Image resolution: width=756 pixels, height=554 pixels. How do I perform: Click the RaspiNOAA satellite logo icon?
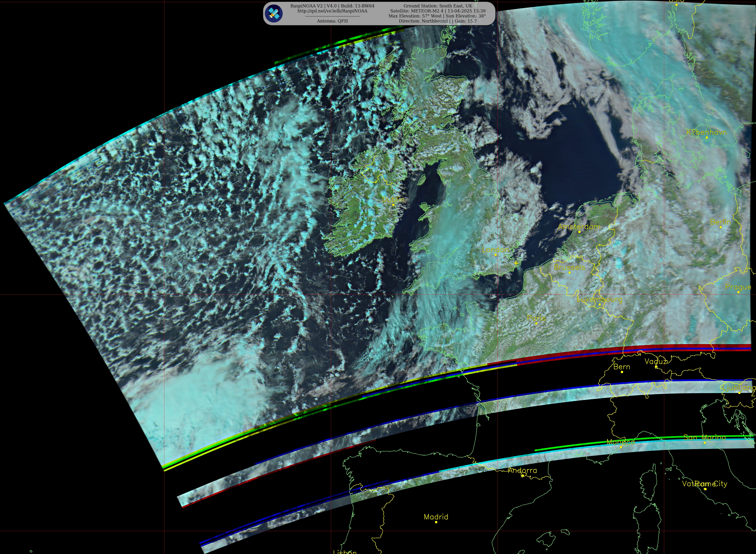click(x=273, y=13)
